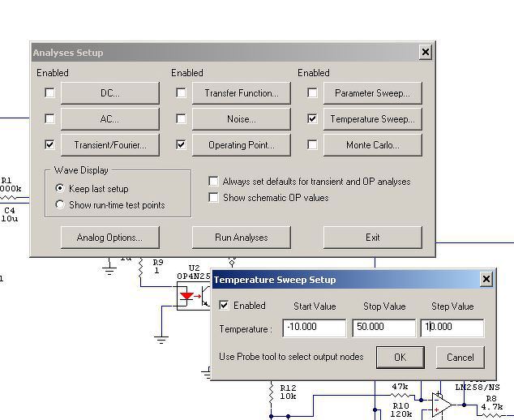This screenshot has width=514, height=420.
Task: Select Keep last setup radio option
Action: coord(60,188)
